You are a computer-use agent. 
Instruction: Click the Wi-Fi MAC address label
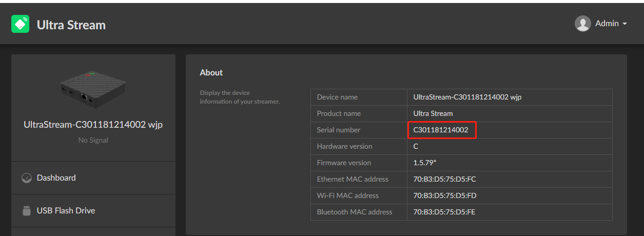[x=348, y=195]
